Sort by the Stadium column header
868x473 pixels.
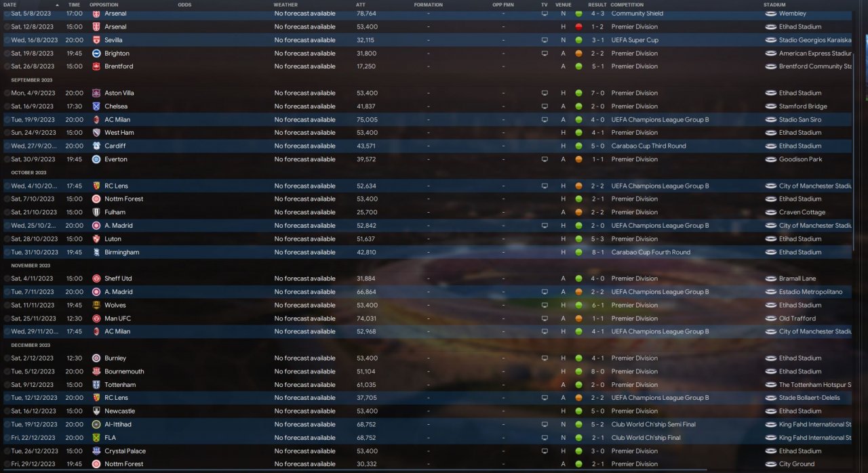coord(774,5)
